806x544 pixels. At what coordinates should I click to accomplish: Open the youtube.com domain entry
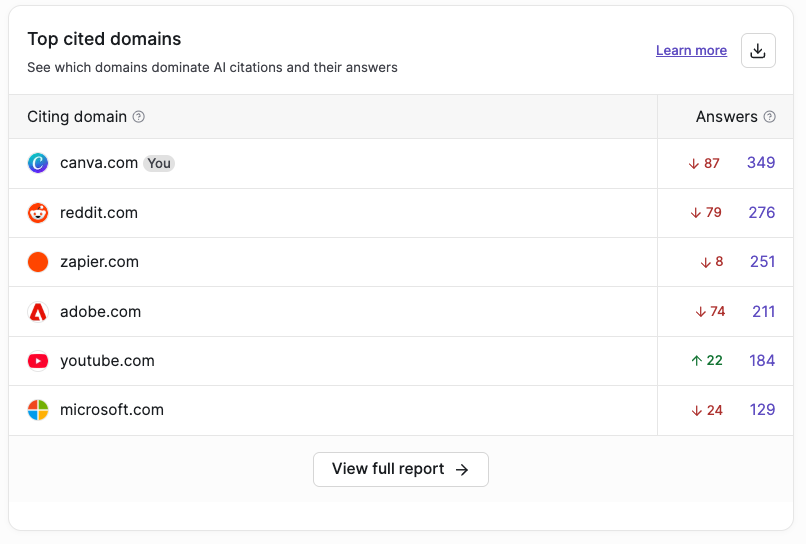(107, 361)
